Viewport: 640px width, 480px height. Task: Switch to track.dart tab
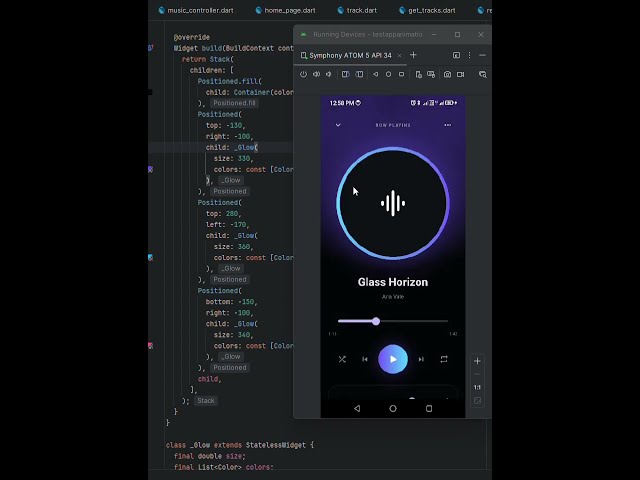pos(357,10)
